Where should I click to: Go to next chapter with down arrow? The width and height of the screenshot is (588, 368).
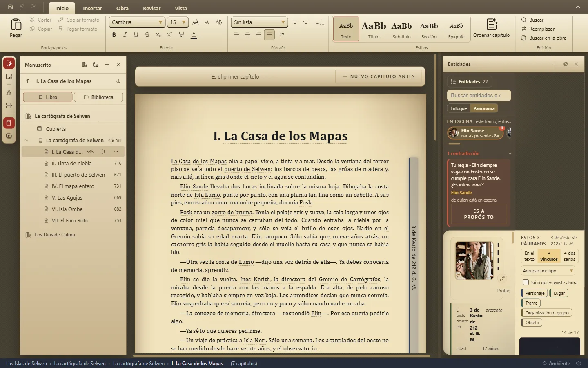click(x=118, y=81)
